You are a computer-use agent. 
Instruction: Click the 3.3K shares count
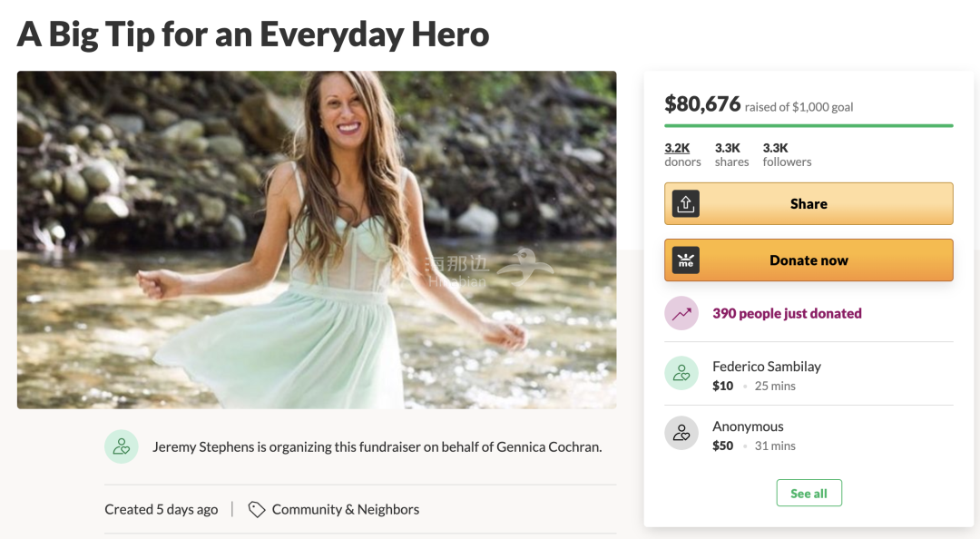point(732,154)
